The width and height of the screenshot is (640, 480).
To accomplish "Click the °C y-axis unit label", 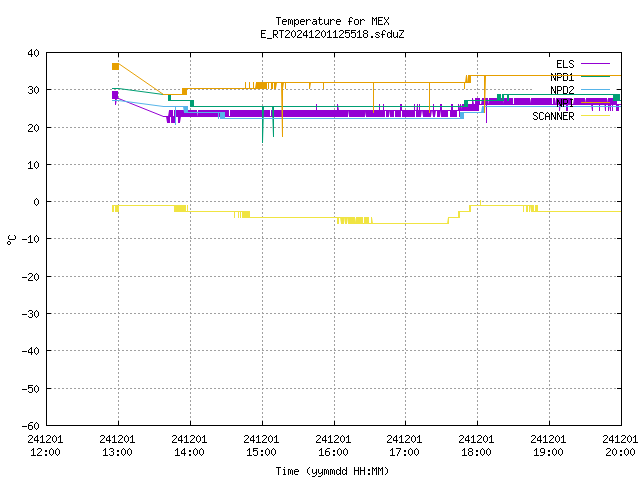I will coord(11,240).
